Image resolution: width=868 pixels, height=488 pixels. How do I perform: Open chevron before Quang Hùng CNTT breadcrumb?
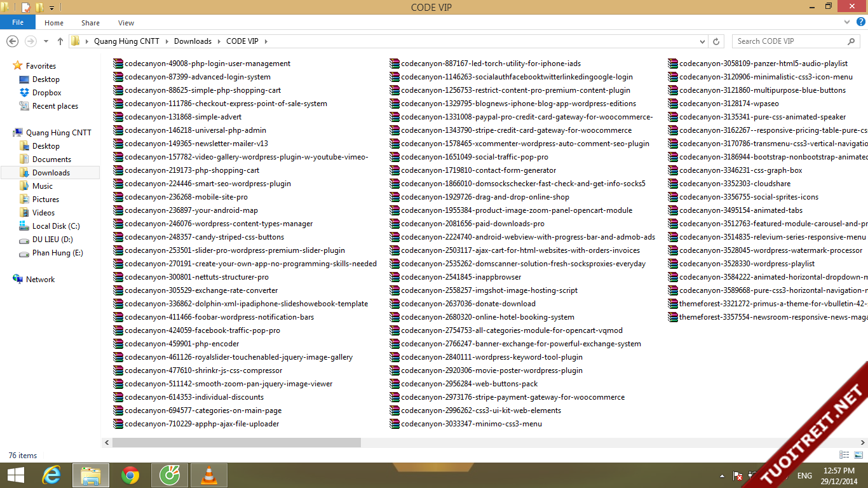[86, 41]
